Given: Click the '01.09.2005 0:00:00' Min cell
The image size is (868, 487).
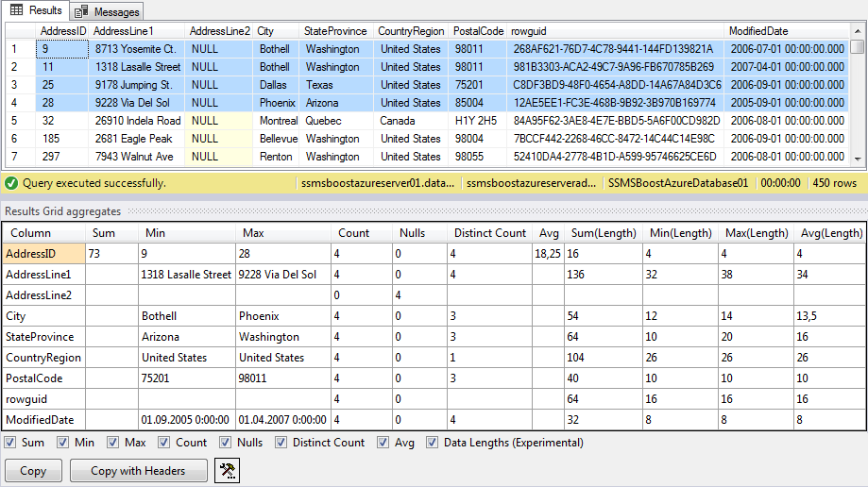Looking at the screenshot, I should coord(187,419).
